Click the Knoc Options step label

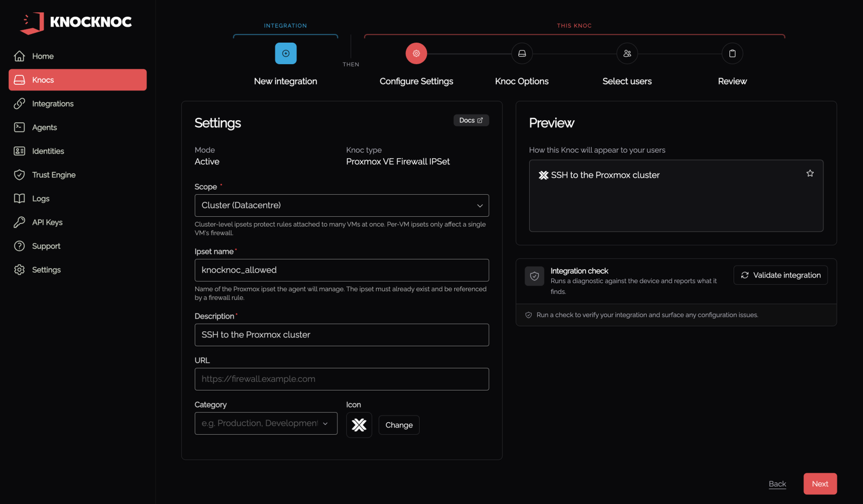point(522,81)
